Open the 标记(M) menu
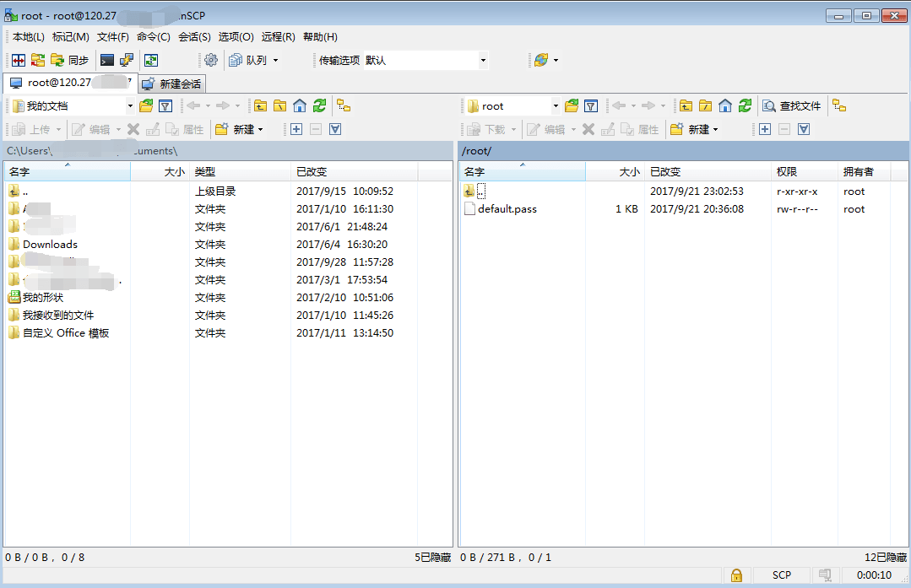Screen dimensions: 911x588 (x=71, y=37)
